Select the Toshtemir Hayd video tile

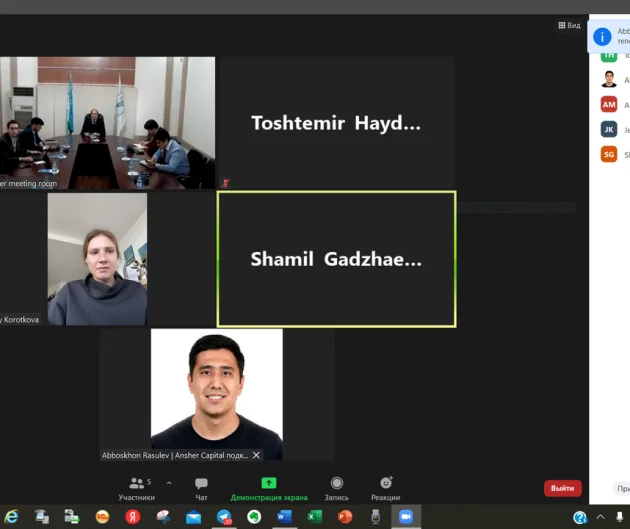click(x=336, y=123)
